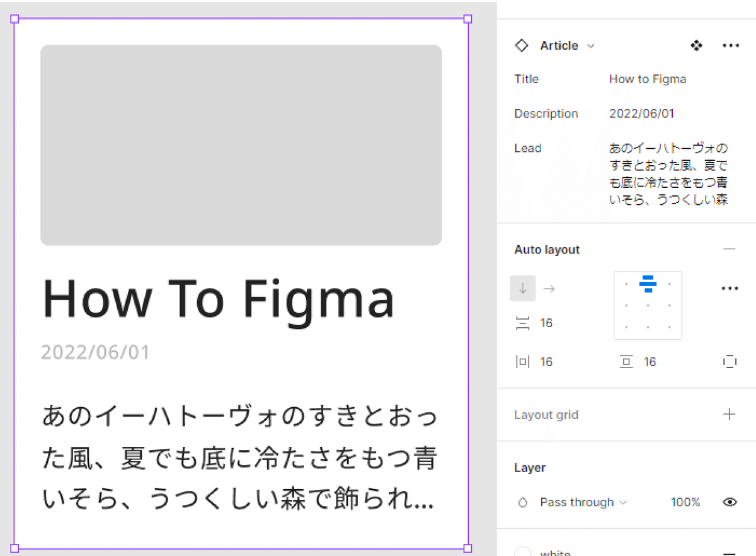Image resolution: width=756 pixels, height=556 pixels.
Task: Edit the Title property value How to Figma
Action: [648, 79]
